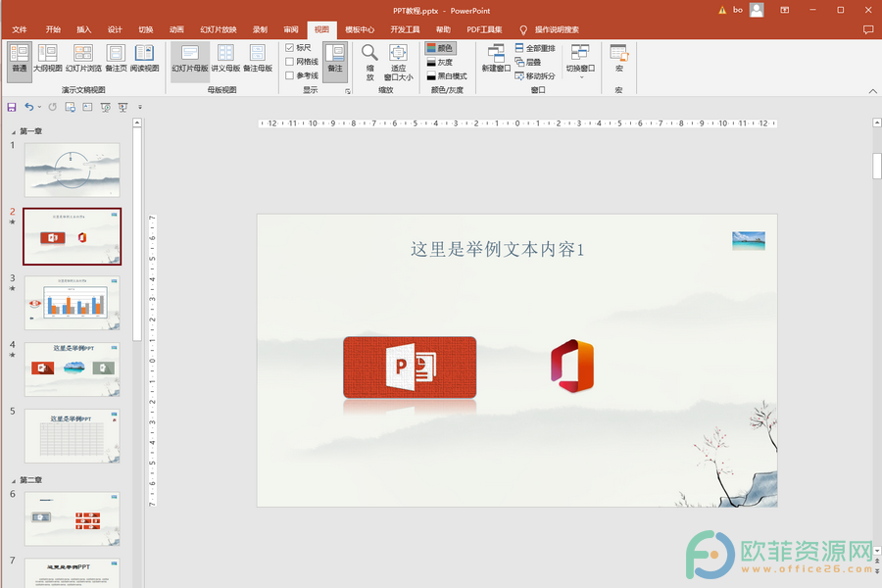Select Black and White mode (黑白模式)
Screen dimensions: 882x588
447,76
